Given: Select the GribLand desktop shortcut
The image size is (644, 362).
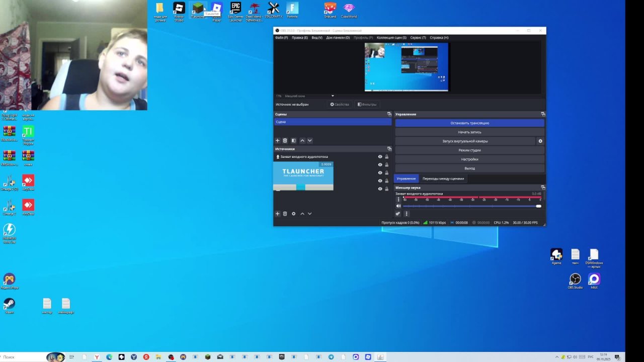Looking at the screenshot, I should 330,10.
